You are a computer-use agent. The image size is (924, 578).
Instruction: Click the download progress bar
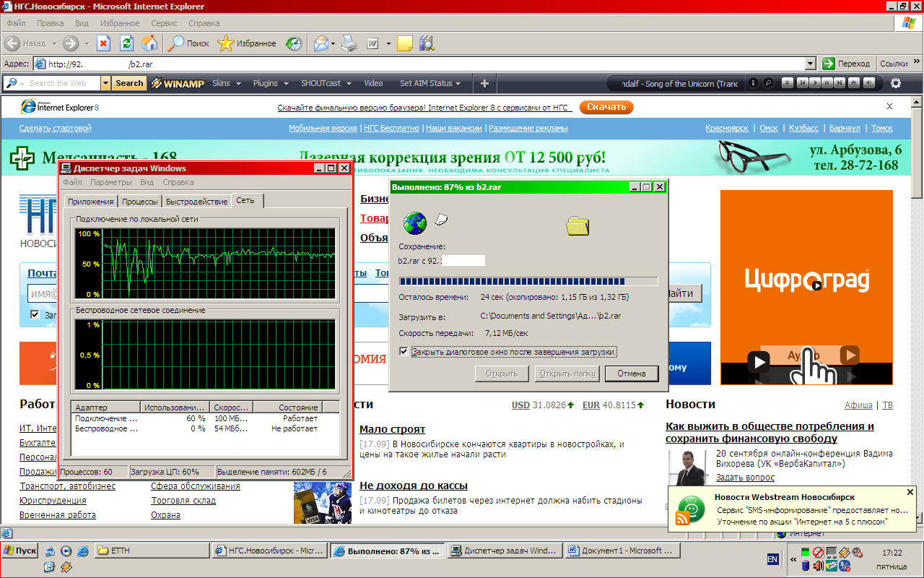pos(528,281)
